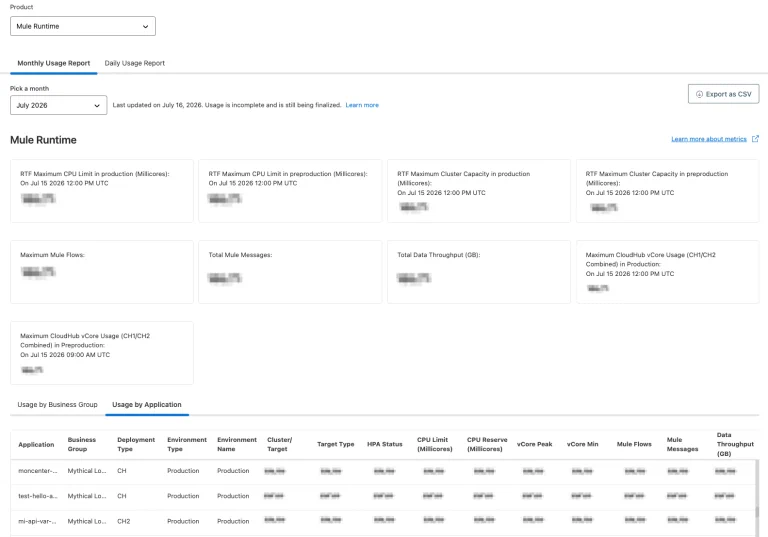Click the Target Type column header
The width and height of the screenshot is (768, 537).
pos(336,444)
